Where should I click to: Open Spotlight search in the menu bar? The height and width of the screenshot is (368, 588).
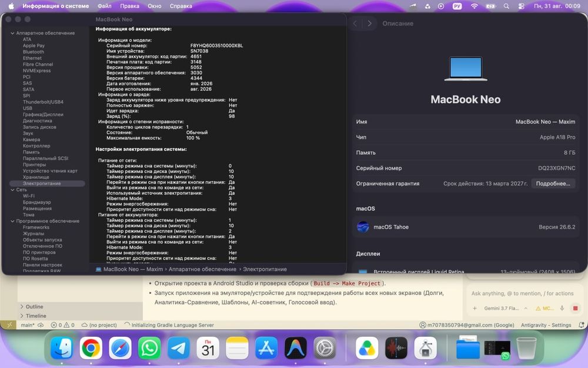pyautogui.click(x=506, y=6)
